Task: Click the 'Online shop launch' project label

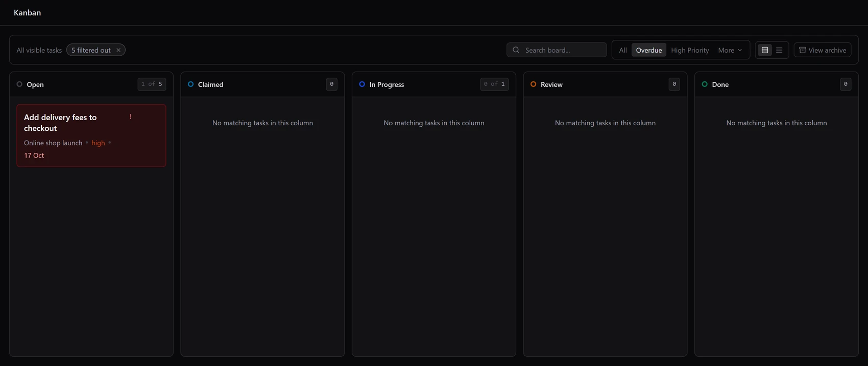Action: coord(53,143)
